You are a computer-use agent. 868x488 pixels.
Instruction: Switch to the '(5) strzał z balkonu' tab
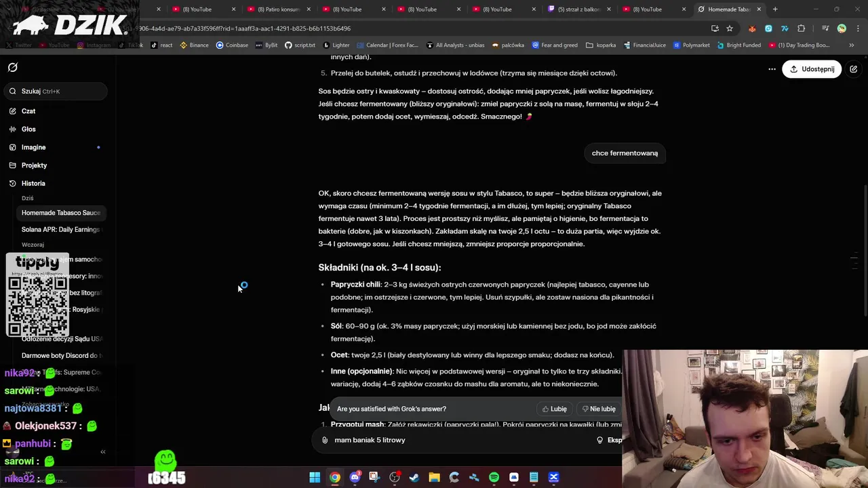pyautogui.click(x=578, y=9)
